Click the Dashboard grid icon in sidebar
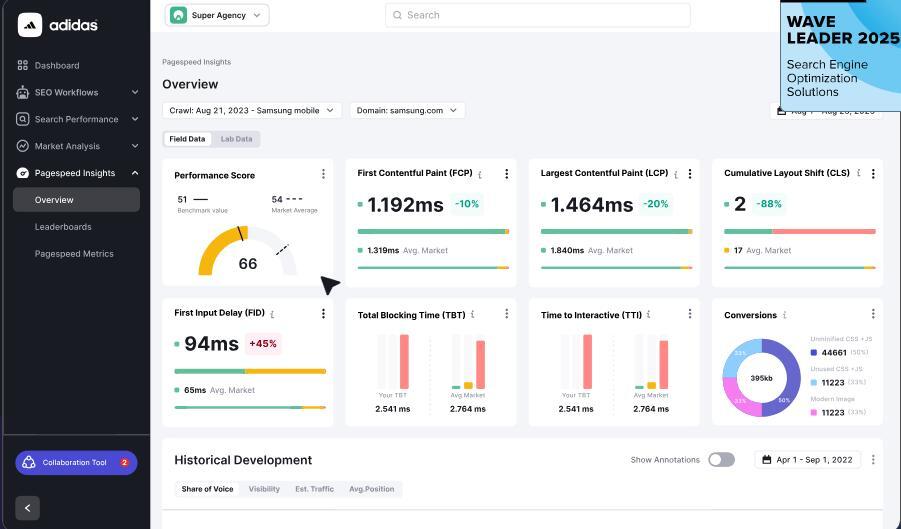The height and width of the screenshot is (529, 901). pos(23,66)
